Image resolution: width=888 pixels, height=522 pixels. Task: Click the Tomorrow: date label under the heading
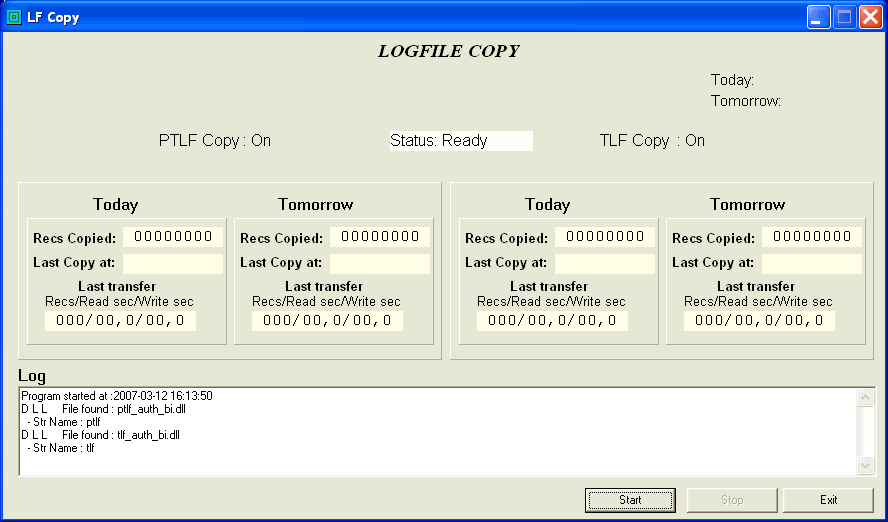[746, 101]
